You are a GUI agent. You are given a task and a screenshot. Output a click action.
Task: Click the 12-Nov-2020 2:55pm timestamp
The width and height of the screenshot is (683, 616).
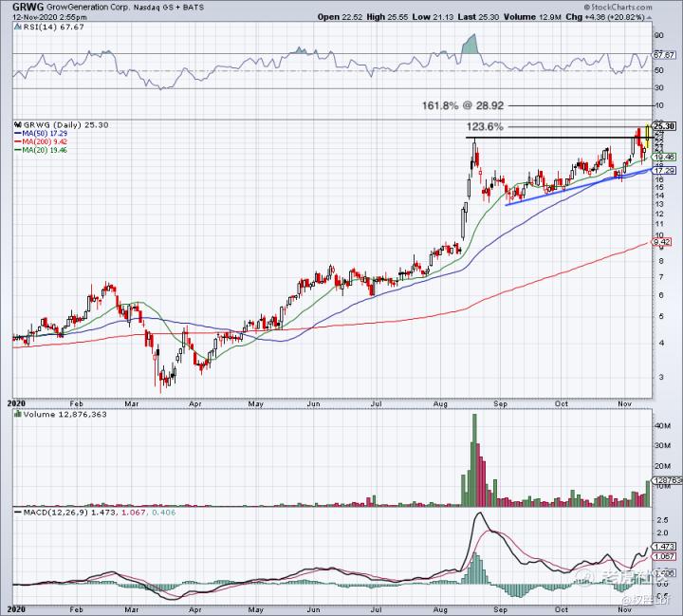[x=49, y=17]
